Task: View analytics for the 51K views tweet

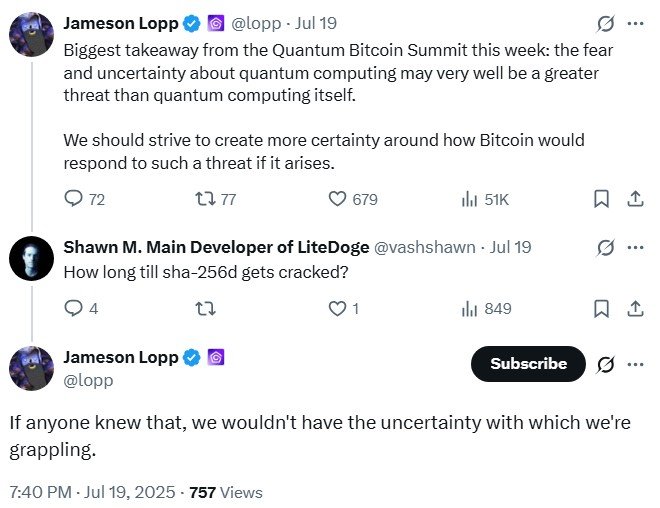Action: (x=470, y=199)
